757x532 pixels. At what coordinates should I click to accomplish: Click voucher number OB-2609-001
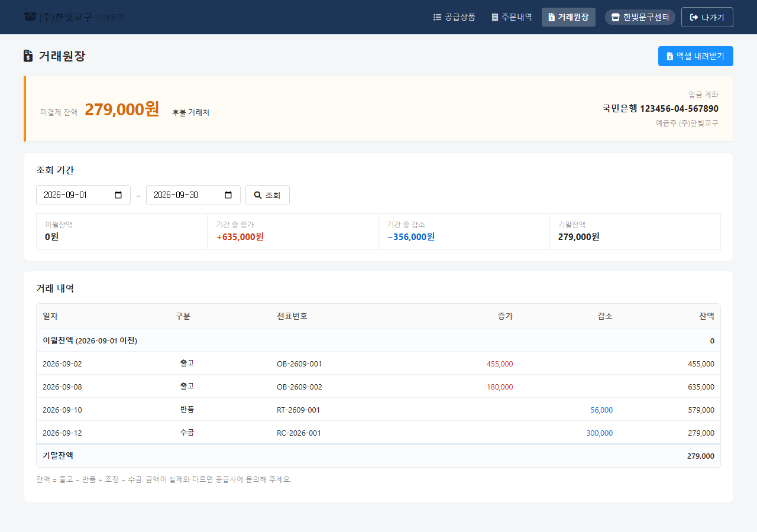click(x=299, y=364)
